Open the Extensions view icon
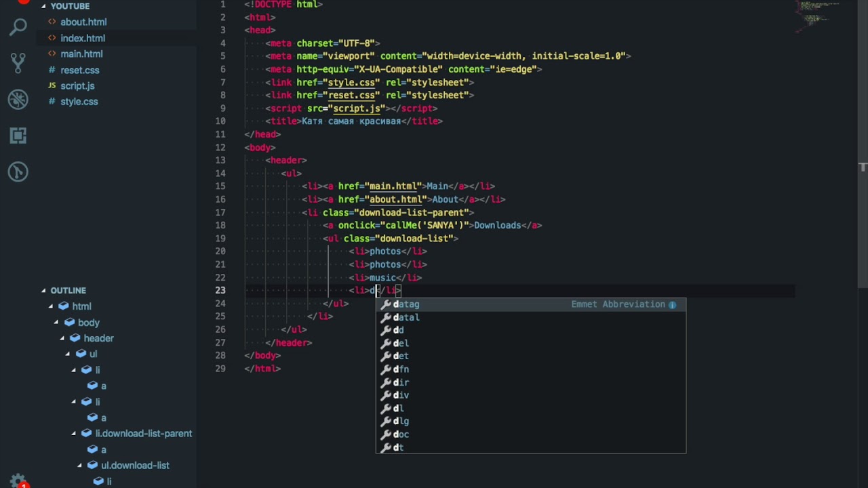 [18, 136]
